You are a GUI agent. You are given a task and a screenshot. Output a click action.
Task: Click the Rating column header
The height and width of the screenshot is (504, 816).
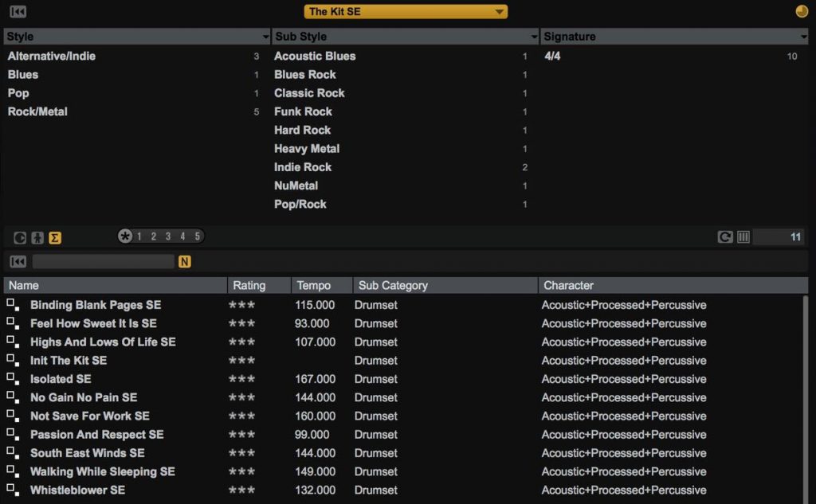[248, 284]
